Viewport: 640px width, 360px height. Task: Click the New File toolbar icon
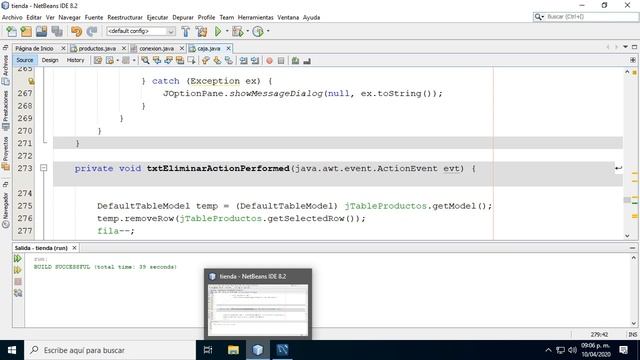pos(11,31)
